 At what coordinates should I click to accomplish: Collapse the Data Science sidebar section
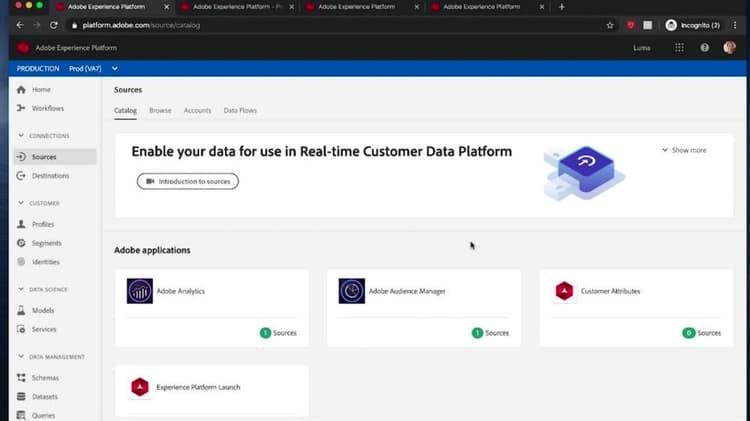pos(21,289)
